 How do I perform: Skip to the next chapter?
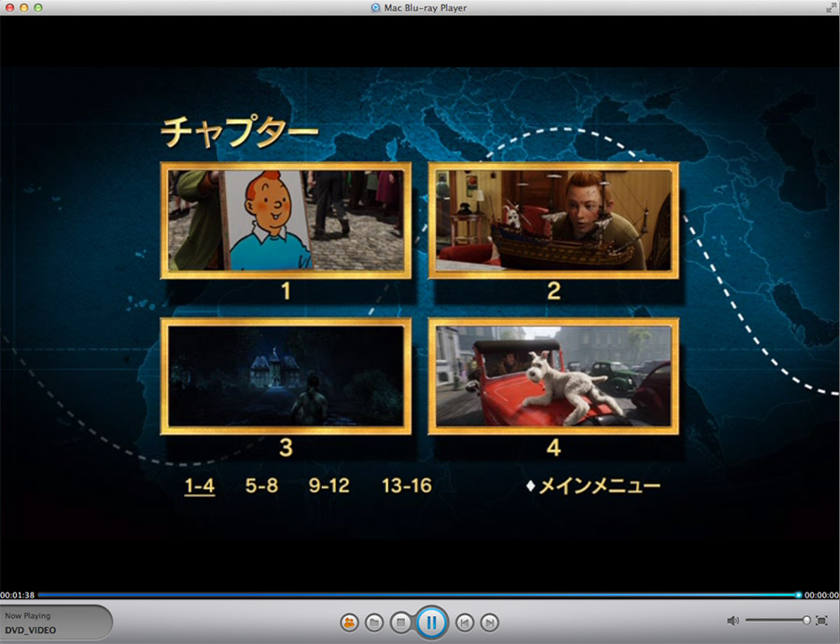click(489, 622)
